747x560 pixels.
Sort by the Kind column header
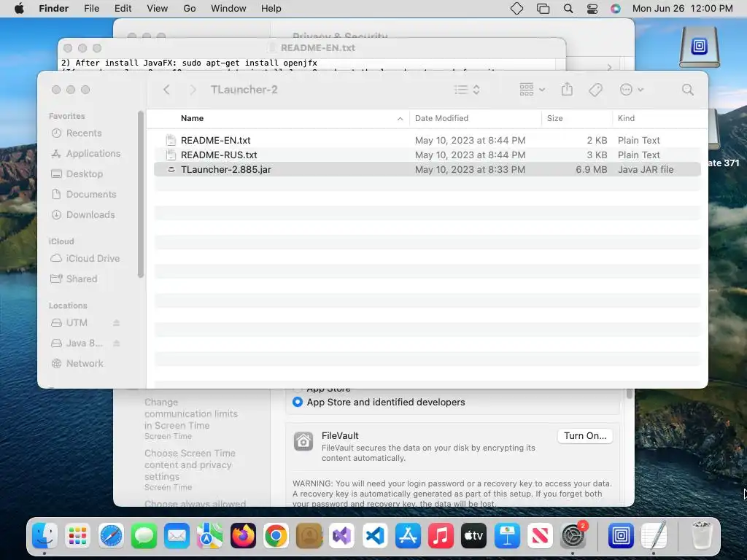626,118
